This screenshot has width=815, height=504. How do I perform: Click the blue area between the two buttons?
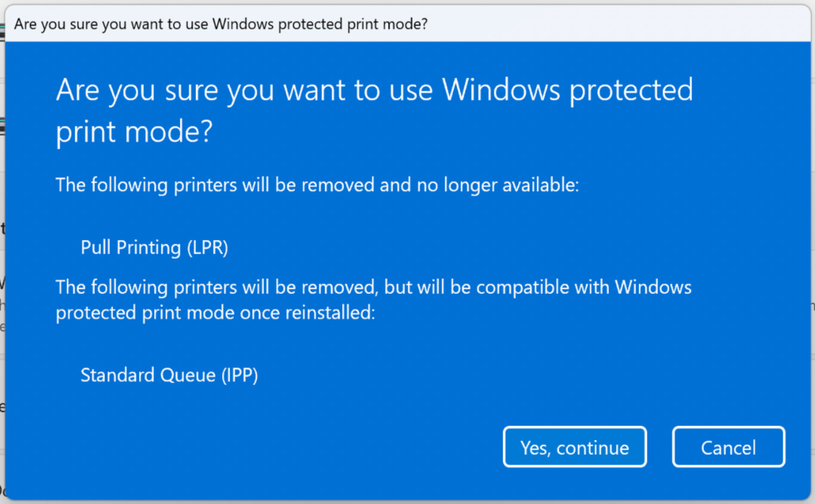[x=660, y=447]
